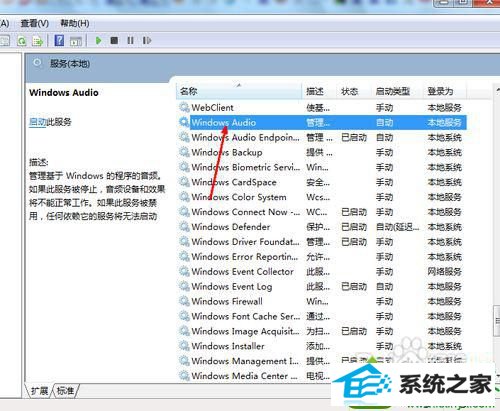Select the WebClient service row
Screen dimensions: 500x411
[321, 107]
